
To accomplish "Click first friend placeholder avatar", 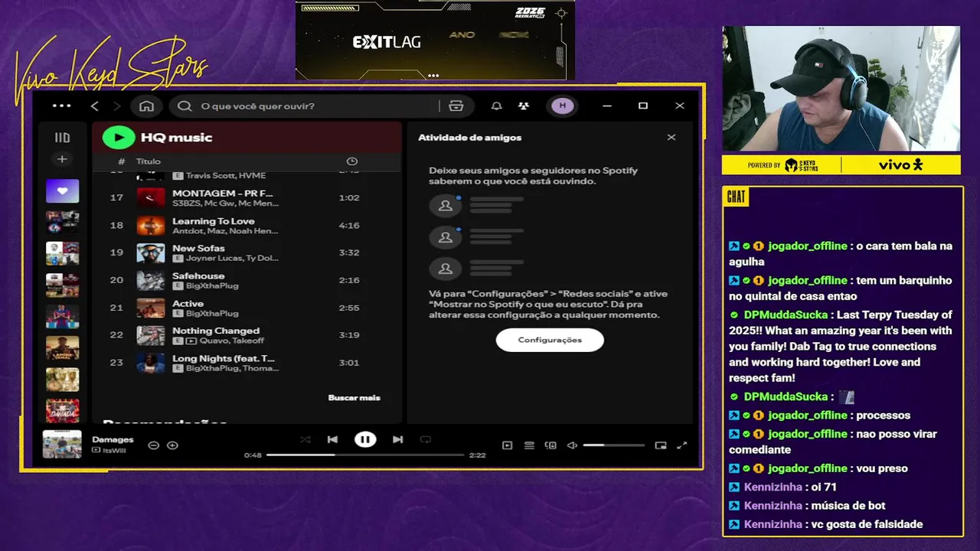I will click(x=445, y=206).
